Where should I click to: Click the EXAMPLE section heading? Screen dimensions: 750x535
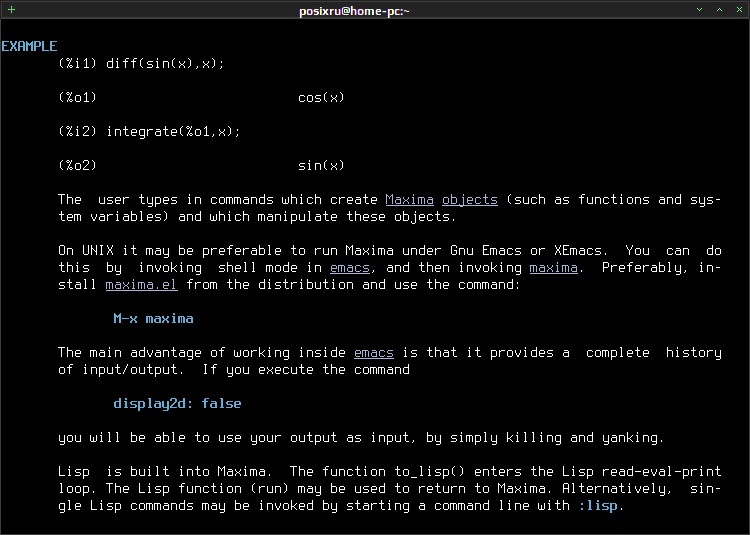coord(29,46)
